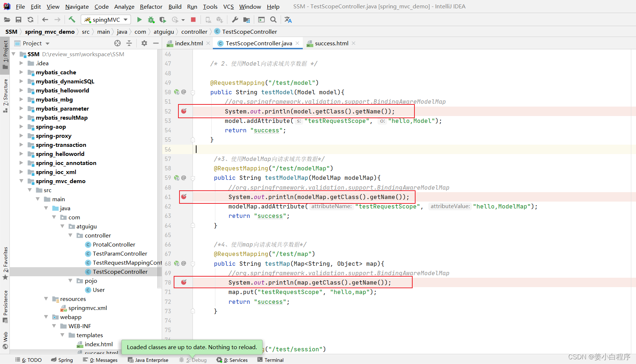The height and width of the screenshot is (364, 636).
Task: Toggle the 7: Structure tool window stripe
Action: point(5,95)
